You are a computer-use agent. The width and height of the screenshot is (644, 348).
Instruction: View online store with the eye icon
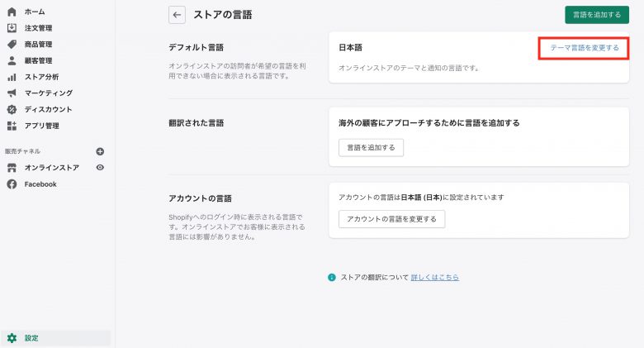(x=100, y=168)
